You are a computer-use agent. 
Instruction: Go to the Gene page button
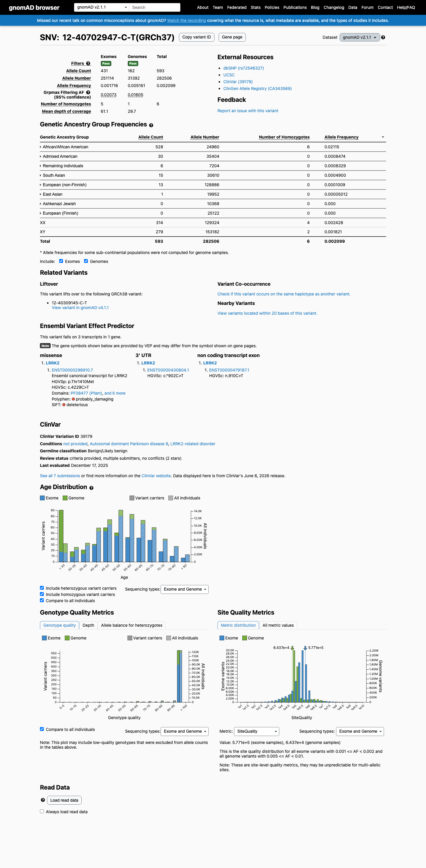[x=232, y=37]
